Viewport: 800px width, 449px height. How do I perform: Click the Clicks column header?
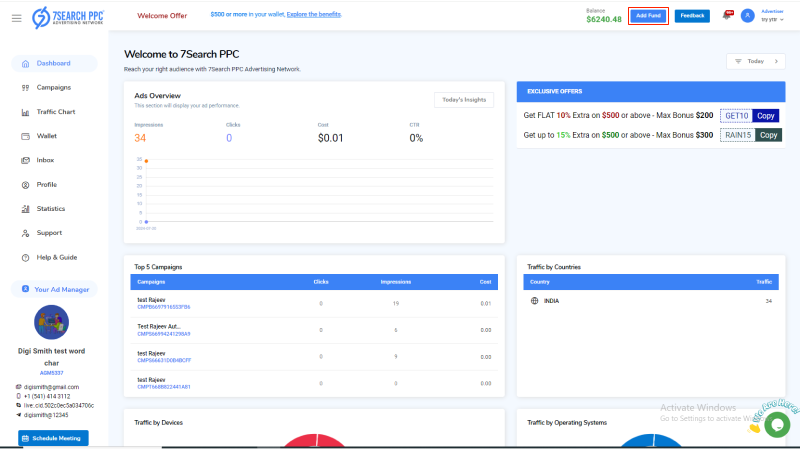pos(321,282)
